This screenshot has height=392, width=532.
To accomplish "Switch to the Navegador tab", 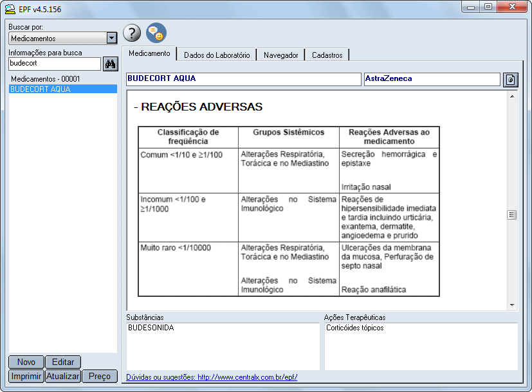I will pos(280,55).
